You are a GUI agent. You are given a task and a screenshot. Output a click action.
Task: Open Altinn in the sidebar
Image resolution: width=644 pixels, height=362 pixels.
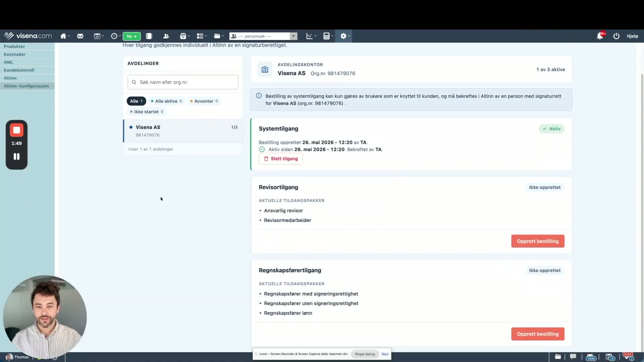pyautogui.click(x=10, y=78)
